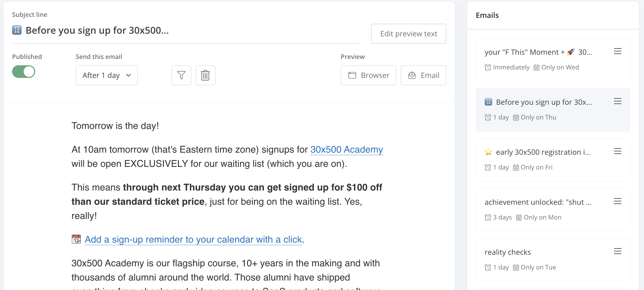This screenshot has height=290, width=644.
Task: Open the "After 1 day" send dropdown
Action: 106,75
